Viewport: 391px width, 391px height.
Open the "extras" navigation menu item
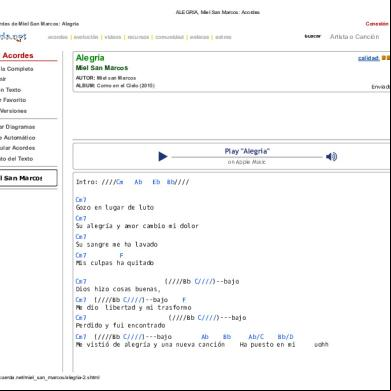click(x=223, y=37)
